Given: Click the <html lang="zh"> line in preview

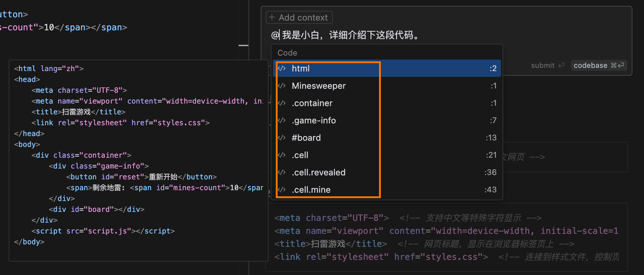Looking at the screenshot, I should coord(49,69).
